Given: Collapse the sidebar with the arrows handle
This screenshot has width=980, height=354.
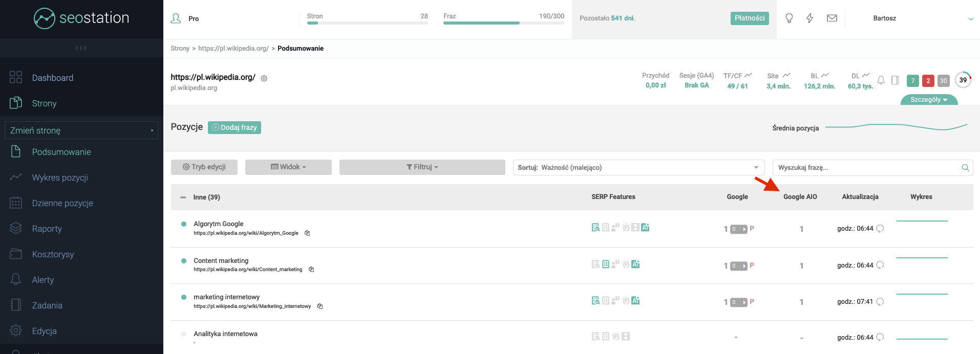Looking at the screenshot, I should [81, 48].
